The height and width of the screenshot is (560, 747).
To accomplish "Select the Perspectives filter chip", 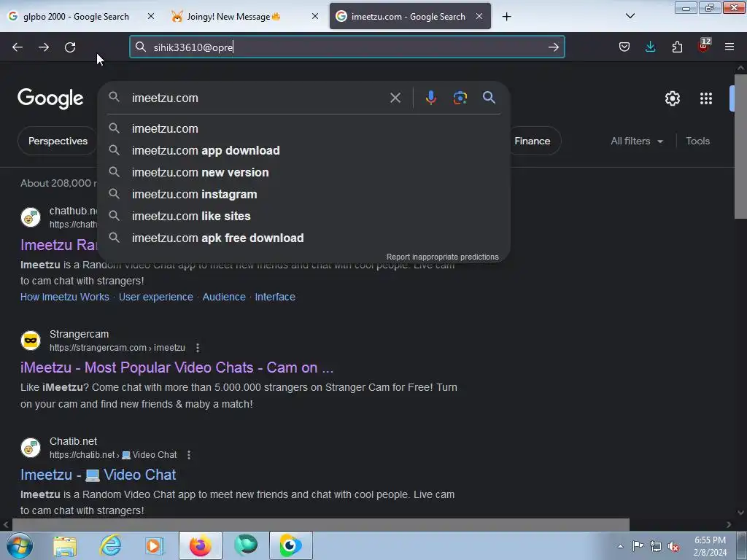I will coord(58,141).
